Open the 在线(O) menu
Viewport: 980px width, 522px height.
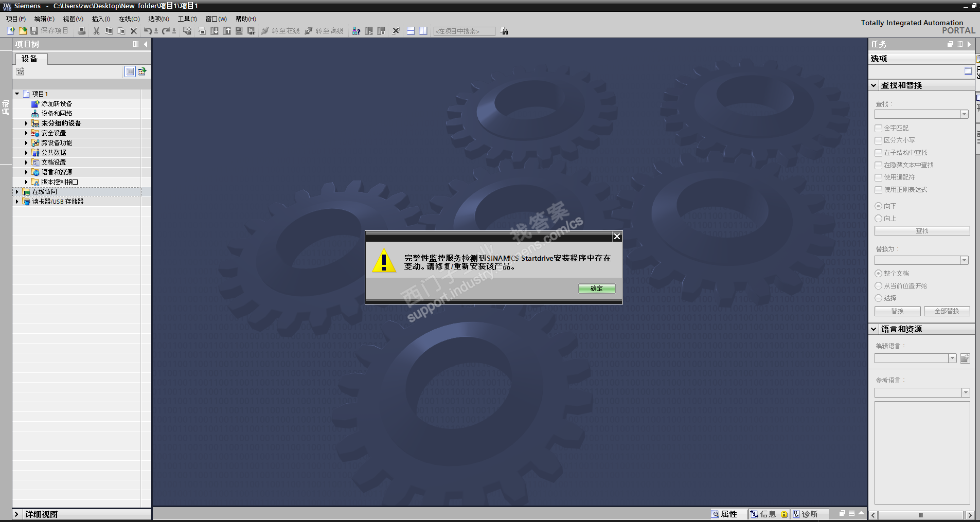pyautogui.click(x=129, y=19)
